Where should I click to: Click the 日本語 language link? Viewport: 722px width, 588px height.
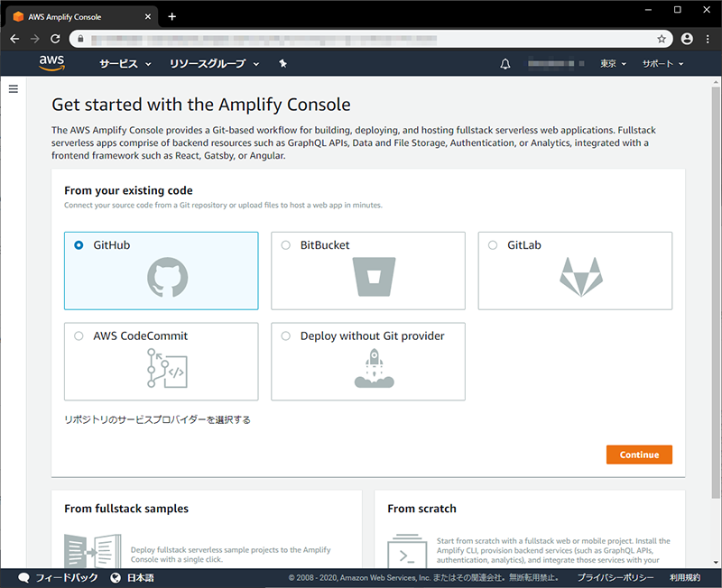coord(141,578)
